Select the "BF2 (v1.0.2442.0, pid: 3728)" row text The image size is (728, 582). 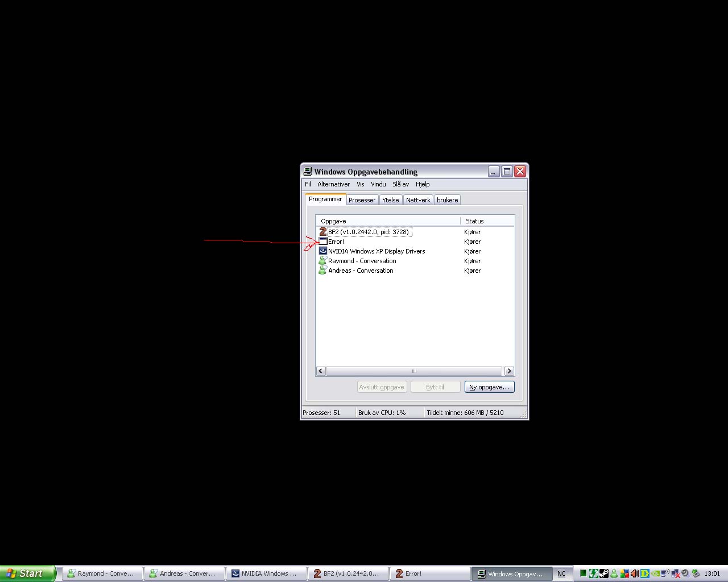(369, 232)
